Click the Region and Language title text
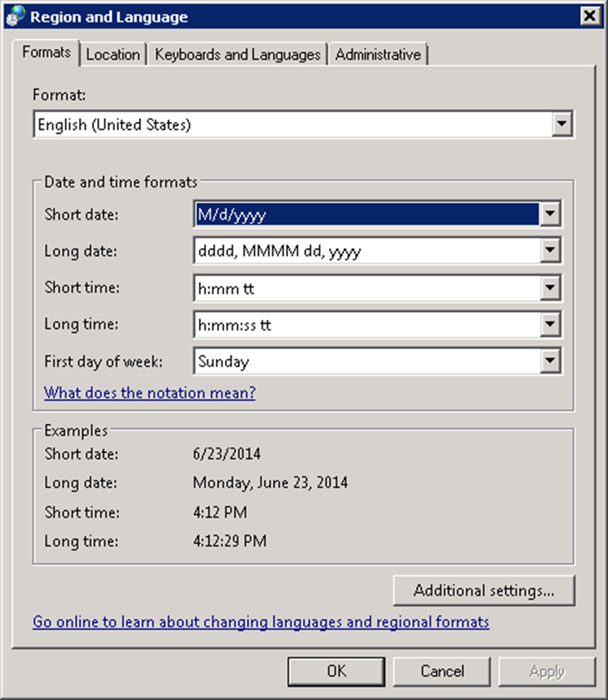The image size is (608, 700). 109,17
